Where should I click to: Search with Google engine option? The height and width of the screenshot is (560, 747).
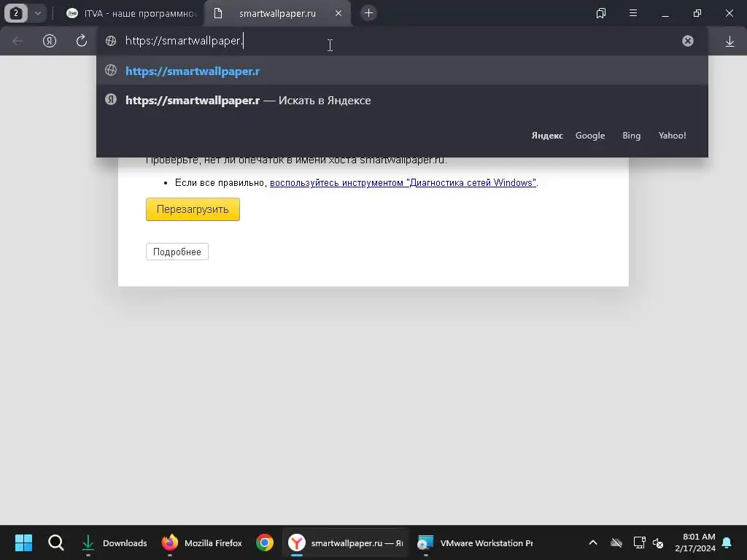(x=589, y=136)
